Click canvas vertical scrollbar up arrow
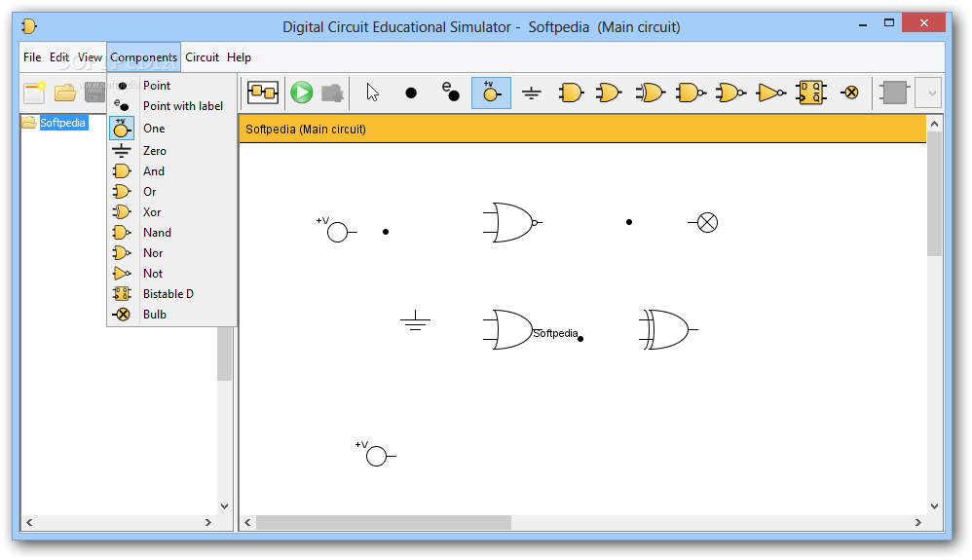The height and width of the screenshot is (560, 972). pos(934,124)
